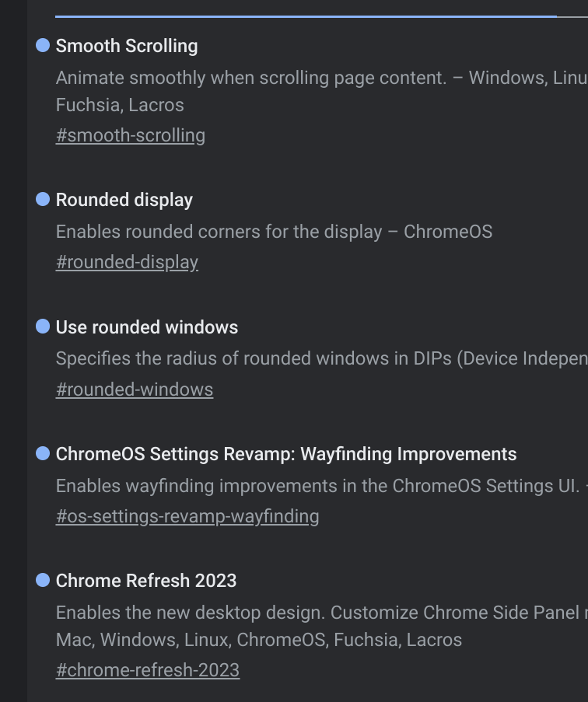Click the blue dot beside Rounded display
The image size is (588, 702).
click(x=43, y=200)
